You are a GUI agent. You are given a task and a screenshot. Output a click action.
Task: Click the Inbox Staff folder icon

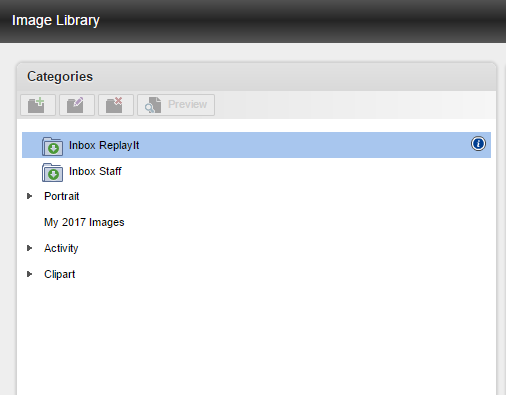click(x=52, y=172)
